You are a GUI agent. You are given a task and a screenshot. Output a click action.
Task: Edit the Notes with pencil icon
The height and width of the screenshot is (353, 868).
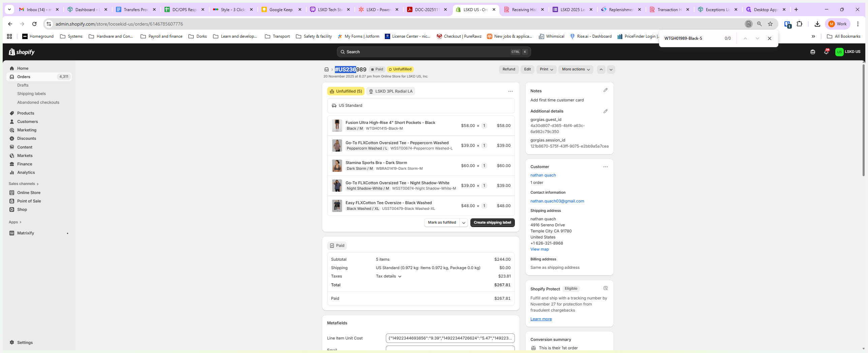point(605,90)
